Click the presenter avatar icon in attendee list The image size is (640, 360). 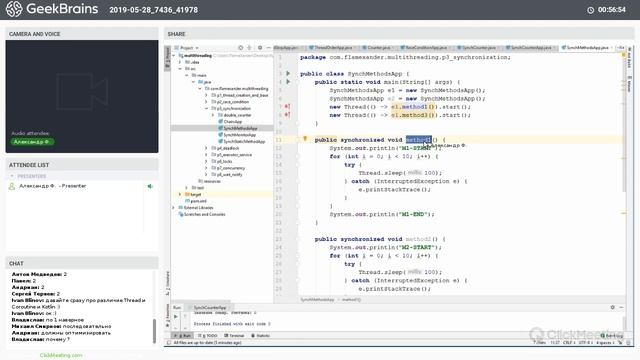12,186
